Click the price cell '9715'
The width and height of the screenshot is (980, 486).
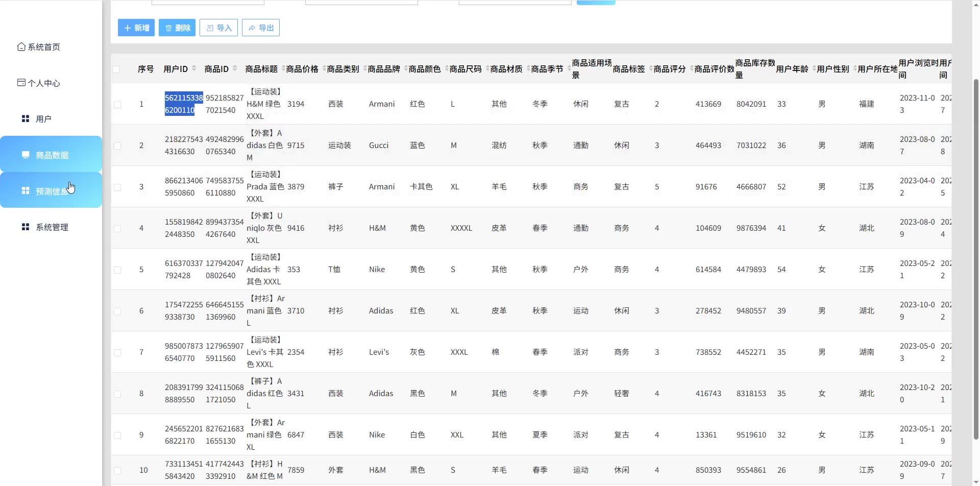(x=296, y=145)
